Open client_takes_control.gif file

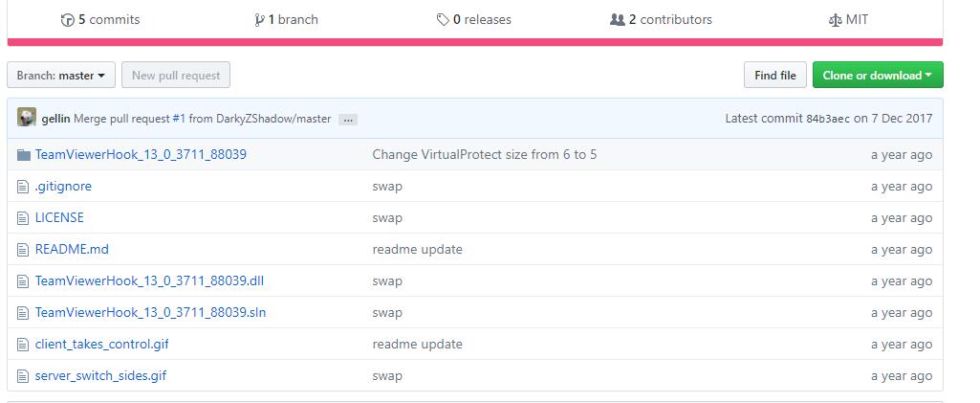point(102,345)
